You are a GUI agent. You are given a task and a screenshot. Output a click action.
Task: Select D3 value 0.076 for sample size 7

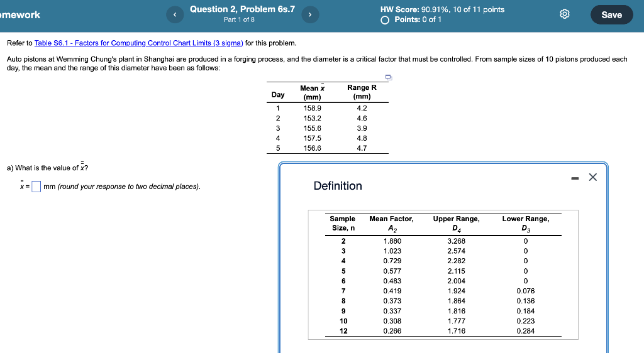tap(526, 291)
